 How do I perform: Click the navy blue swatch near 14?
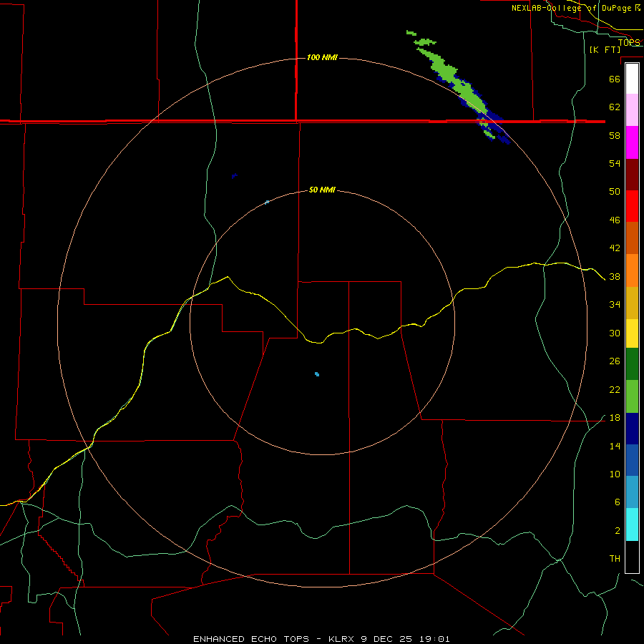point(632,429)
